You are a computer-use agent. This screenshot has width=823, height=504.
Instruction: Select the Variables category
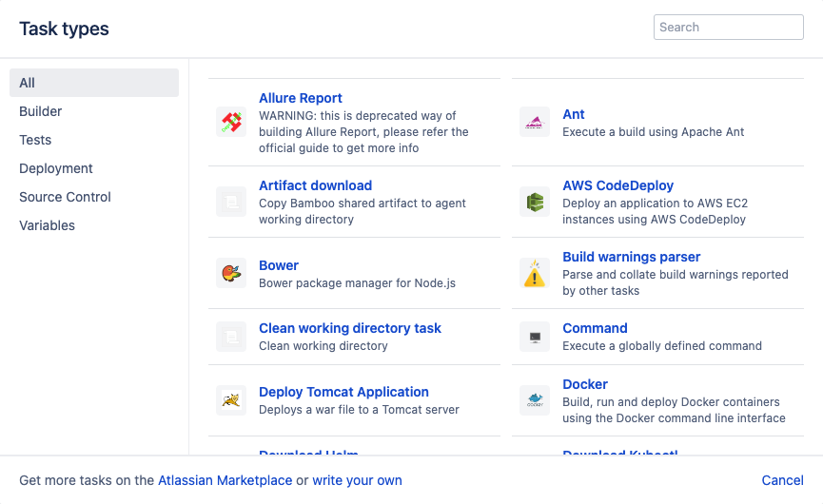[x=94, y=225]
